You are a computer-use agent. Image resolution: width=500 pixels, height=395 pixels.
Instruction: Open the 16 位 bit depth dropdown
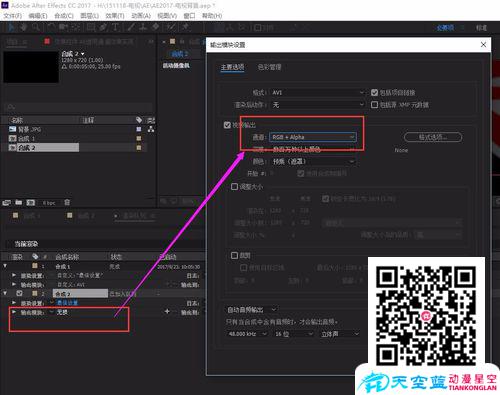click(294, 334)
